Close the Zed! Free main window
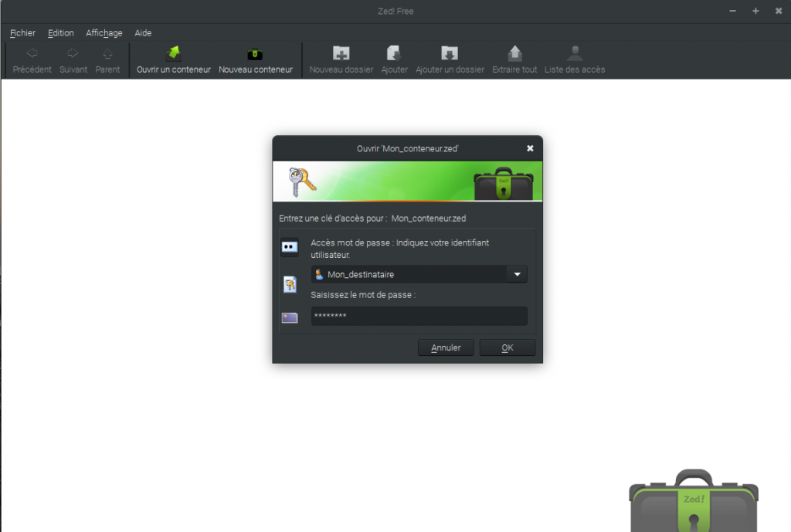The image size is (791, 532). (x=779, y=11)
